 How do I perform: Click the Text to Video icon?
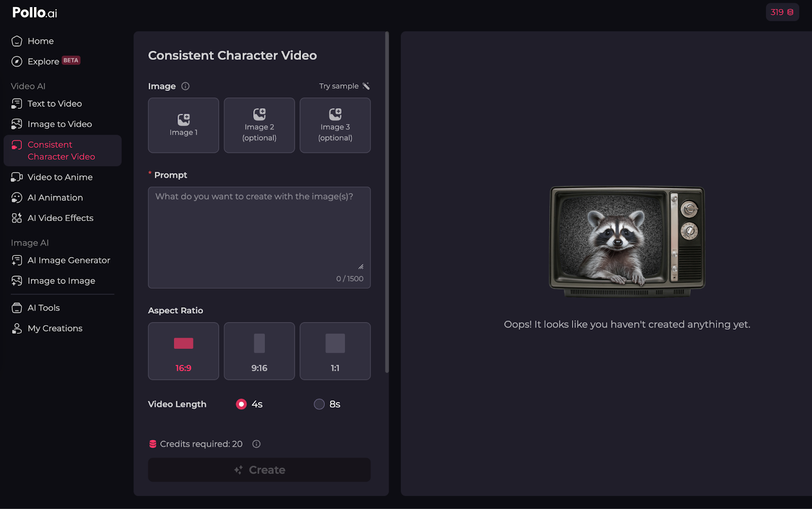click(17, 104)
